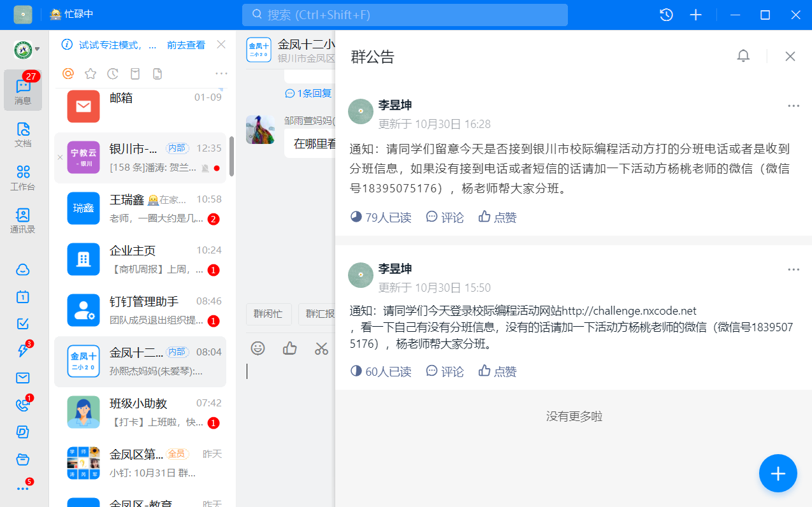812x507 pixels.
Task: Click the history clock icon in title bar
Action: 666,15
